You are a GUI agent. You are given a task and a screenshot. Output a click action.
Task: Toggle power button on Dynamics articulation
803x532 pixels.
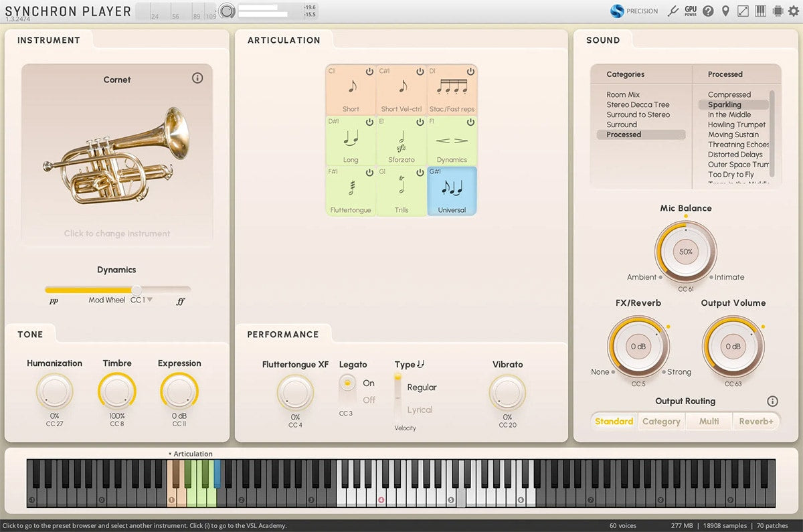point(470,122)
